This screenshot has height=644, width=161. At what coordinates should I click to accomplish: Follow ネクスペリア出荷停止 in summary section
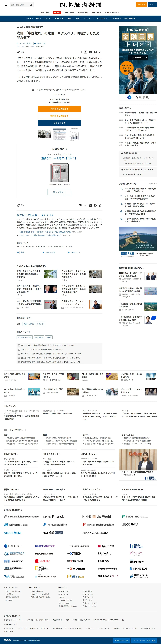(x=47, y=215)
